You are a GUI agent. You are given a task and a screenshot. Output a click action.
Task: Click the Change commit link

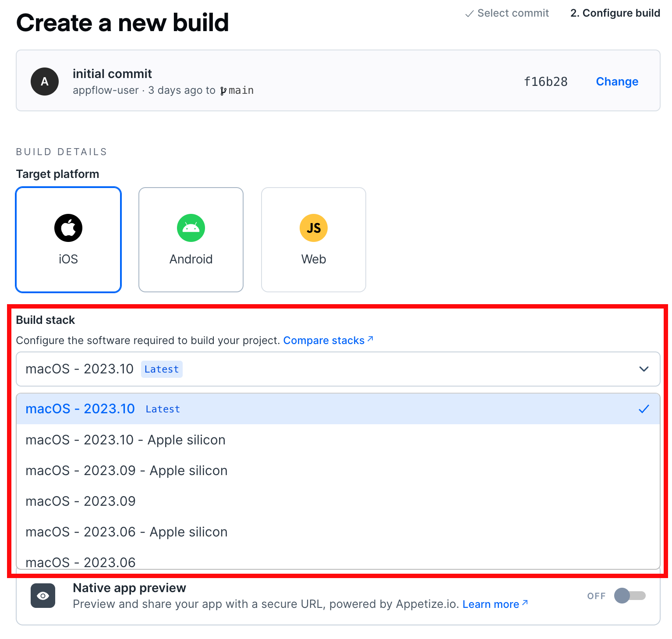point(617,82)
